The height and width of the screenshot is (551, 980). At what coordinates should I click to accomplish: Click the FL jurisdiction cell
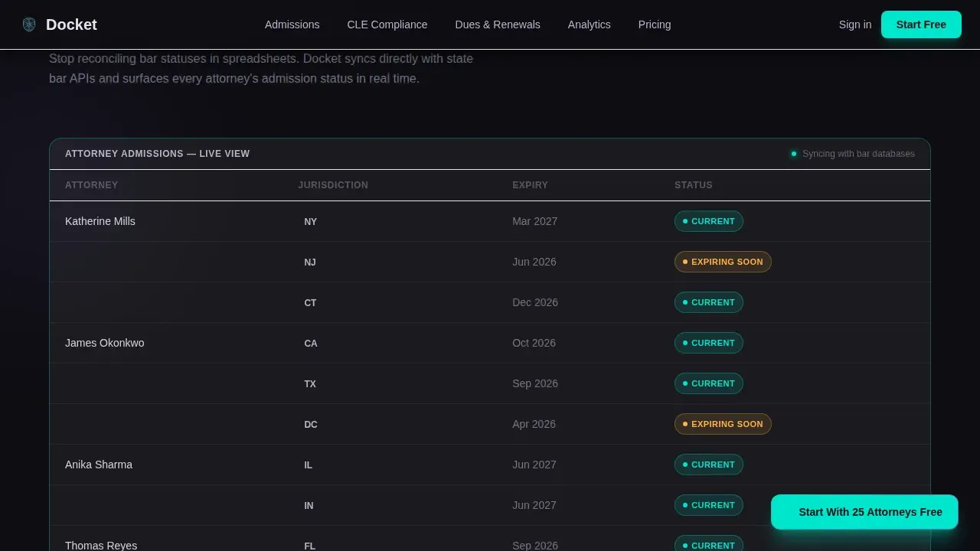point(309,546)
